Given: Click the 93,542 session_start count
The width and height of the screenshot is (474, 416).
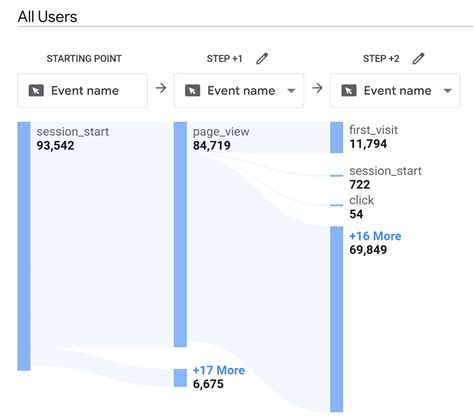Looking at the screenshot, I should pos(55,145).
